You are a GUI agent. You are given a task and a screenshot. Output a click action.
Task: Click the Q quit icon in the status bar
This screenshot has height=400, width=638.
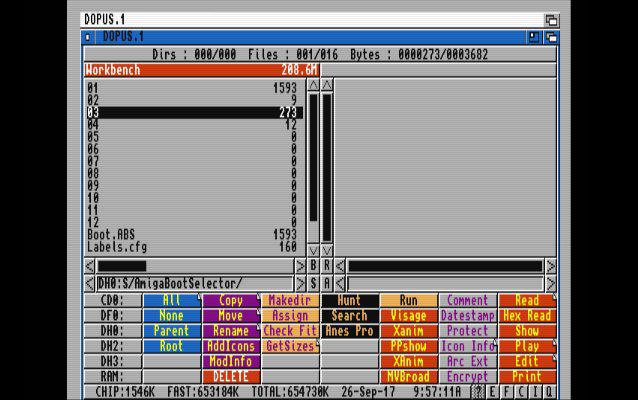tap(549, 392)
